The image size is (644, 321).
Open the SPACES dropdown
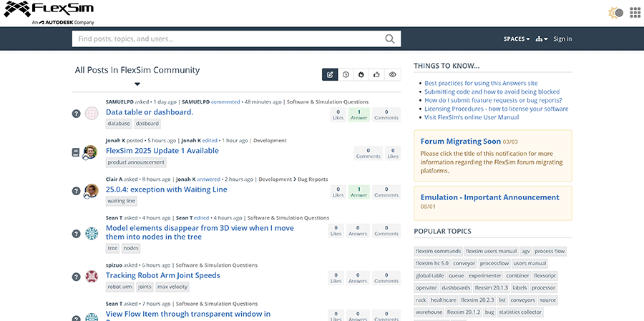click(x=516, y=39)
